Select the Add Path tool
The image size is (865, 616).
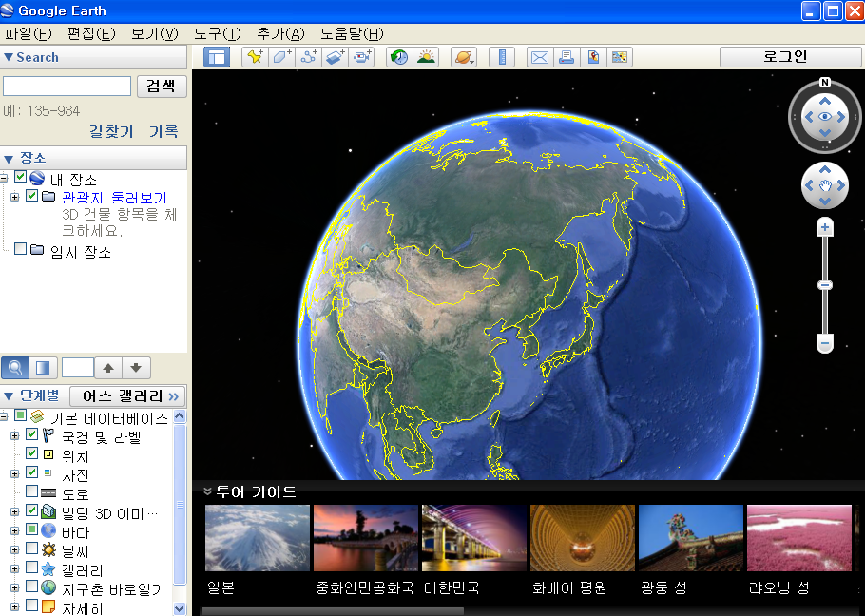tap(308, 57)
